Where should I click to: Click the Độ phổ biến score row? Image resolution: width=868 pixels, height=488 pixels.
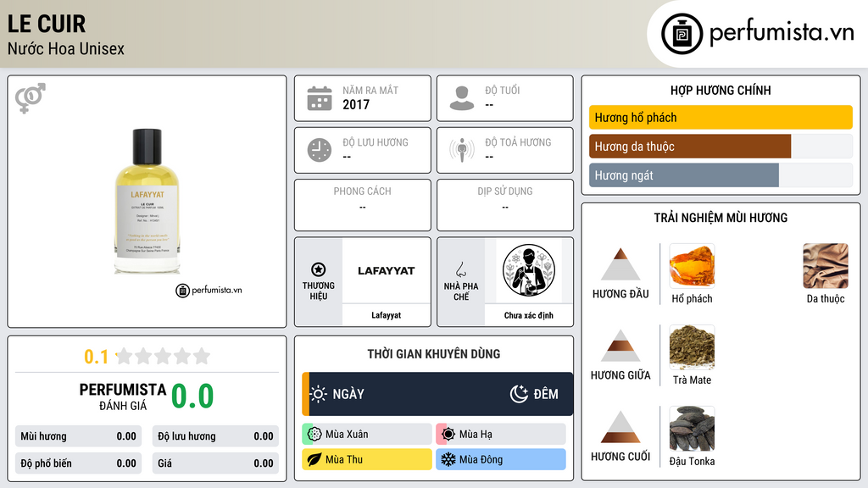pos(78,463)
